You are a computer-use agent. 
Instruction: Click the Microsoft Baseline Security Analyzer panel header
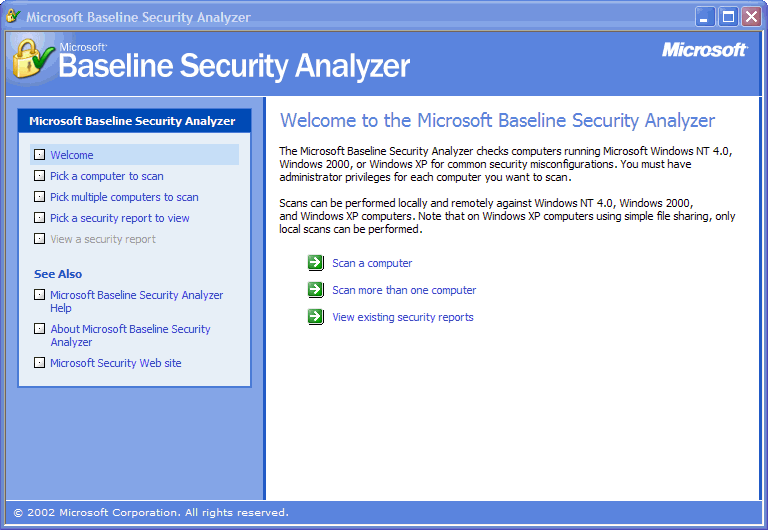(134, 121)
